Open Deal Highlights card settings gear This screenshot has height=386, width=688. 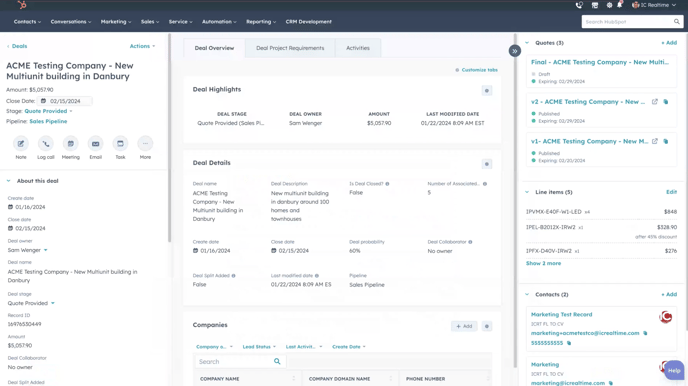coord(487,91)
